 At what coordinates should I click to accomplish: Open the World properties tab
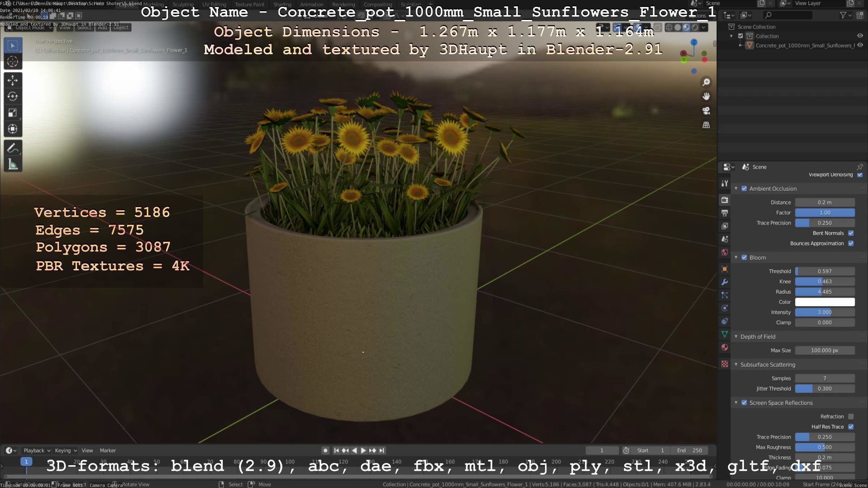tap(724, 252)
